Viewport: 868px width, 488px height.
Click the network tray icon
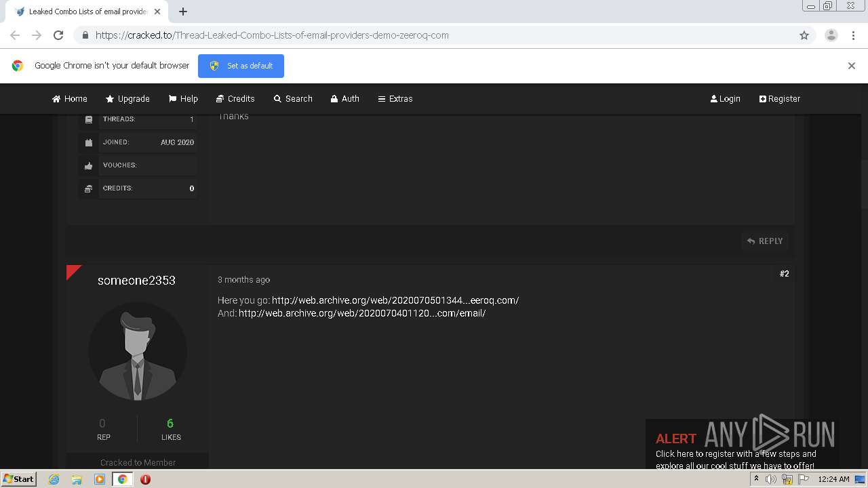(787, 479)
